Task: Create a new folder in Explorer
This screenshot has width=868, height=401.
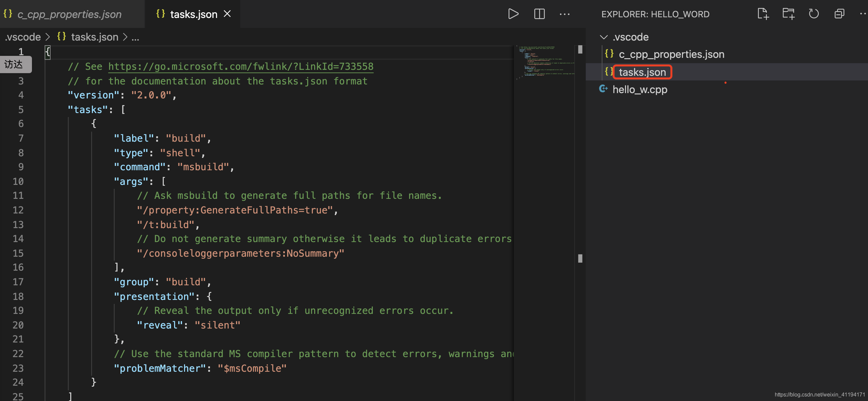Action: point(788,14)
